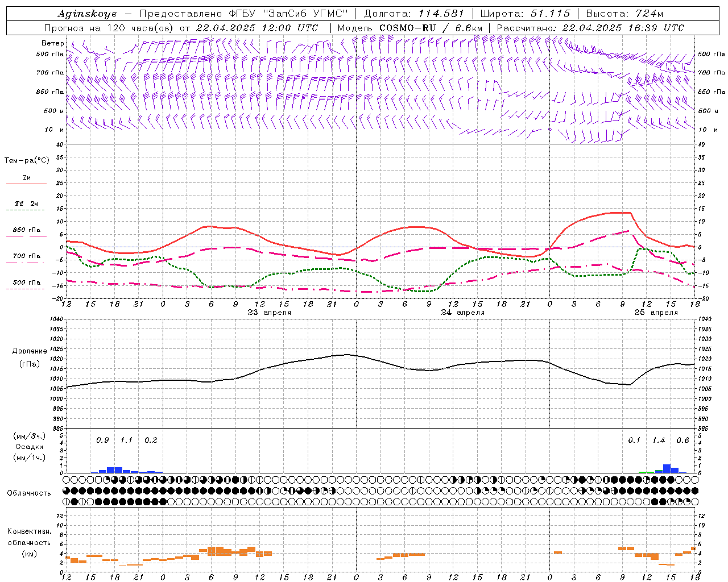The width and height of the screenshot is (728, 582).
Task: Click the precipitation value '1.1'
Action: click(x=126, y=440)
